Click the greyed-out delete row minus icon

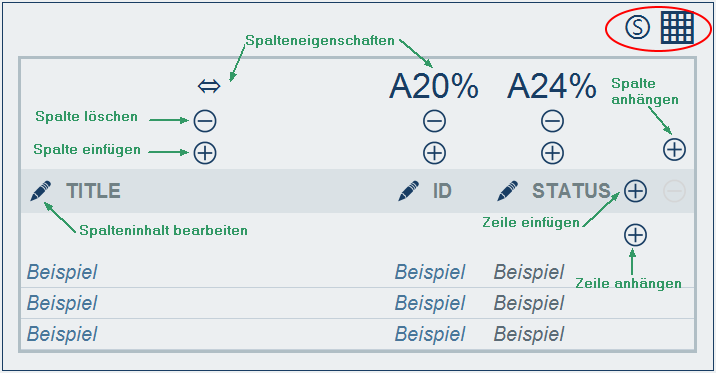coord(674,191)
